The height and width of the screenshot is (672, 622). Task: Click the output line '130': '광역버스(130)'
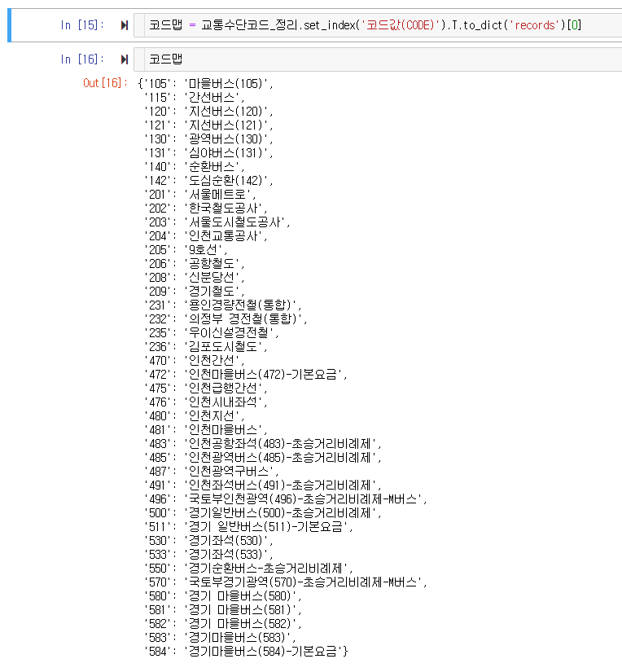tap(208, 138)
